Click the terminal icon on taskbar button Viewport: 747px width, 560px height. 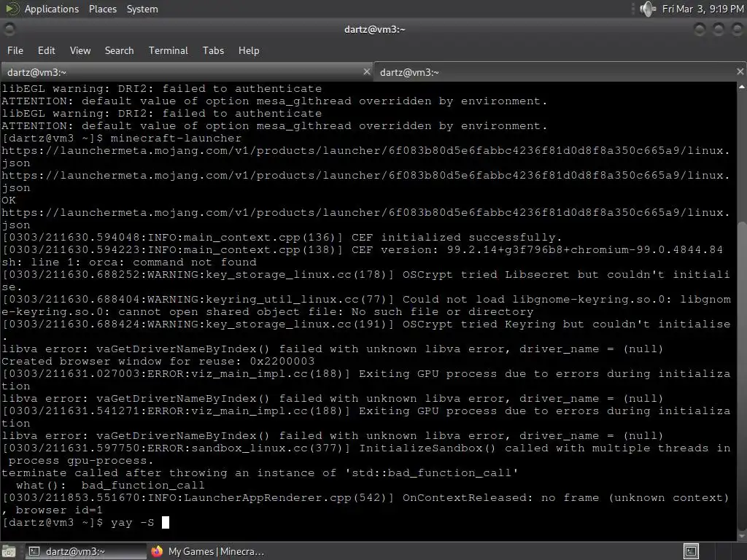(x=34, y=551)
